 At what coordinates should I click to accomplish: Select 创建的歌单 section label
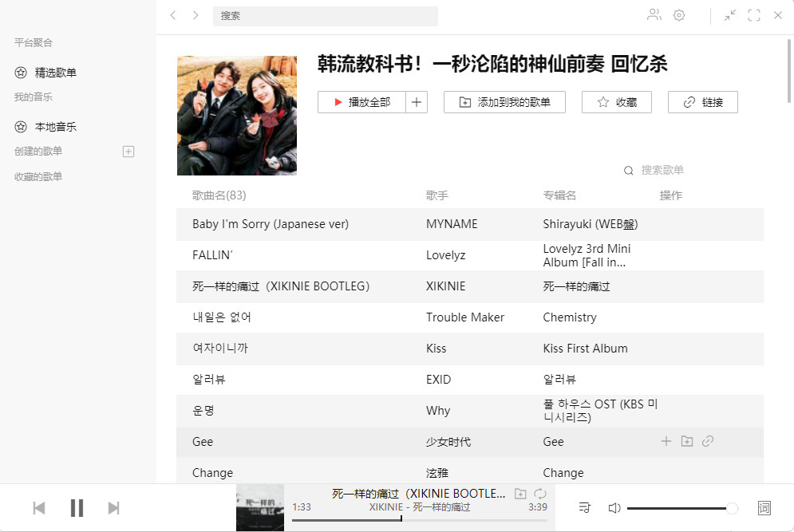click(38, 151)
